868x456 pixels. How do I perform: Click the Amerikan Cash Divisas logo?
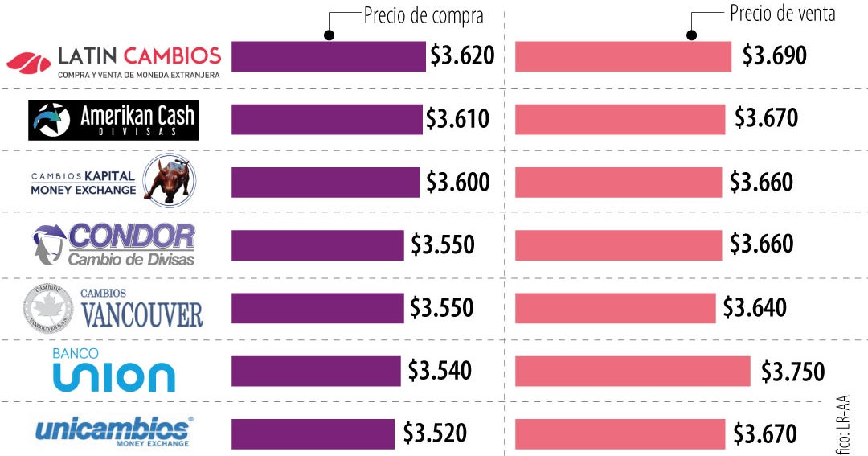coord(113,120)
